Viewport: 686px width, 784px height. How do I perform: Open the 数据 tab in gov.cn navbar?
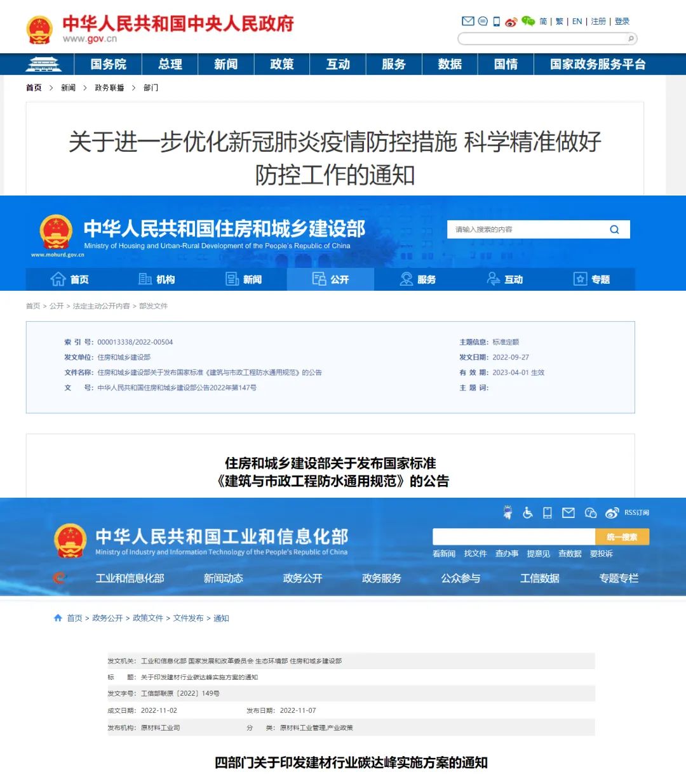click(450, 64)
